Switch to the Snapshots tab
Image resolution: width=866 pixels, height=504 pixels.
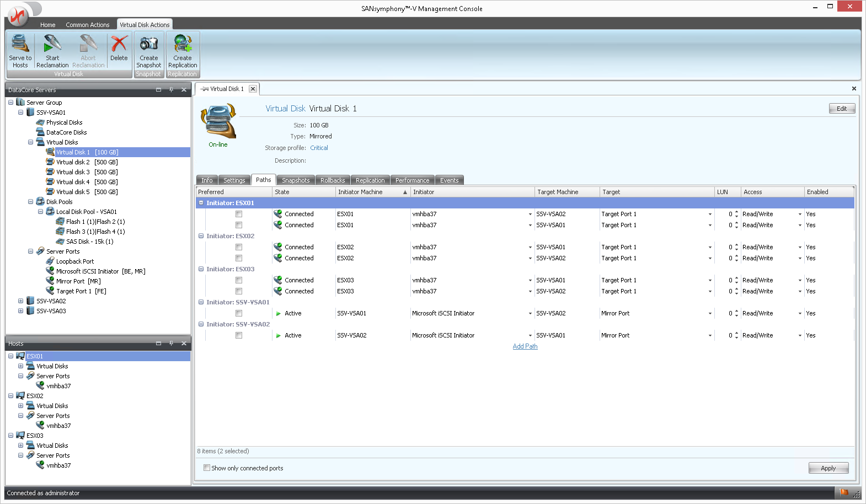point(296,180)
